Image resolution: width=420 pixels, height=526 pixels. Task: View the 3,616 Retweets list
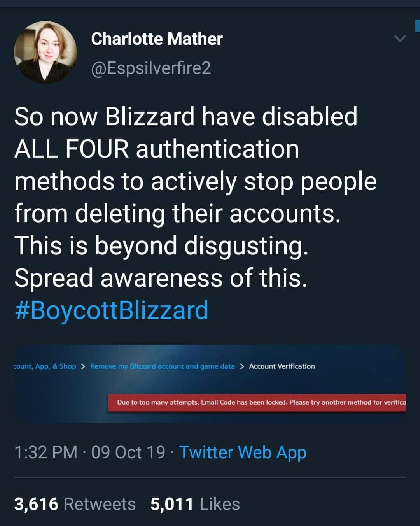coord(75,504)
